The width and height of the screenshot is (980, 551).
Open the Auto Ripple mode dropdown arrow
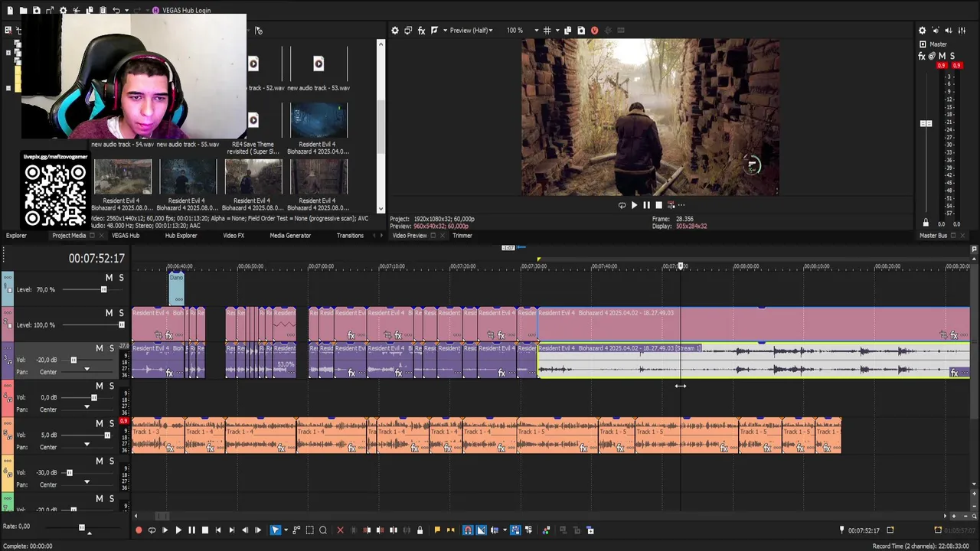point(505,530)
